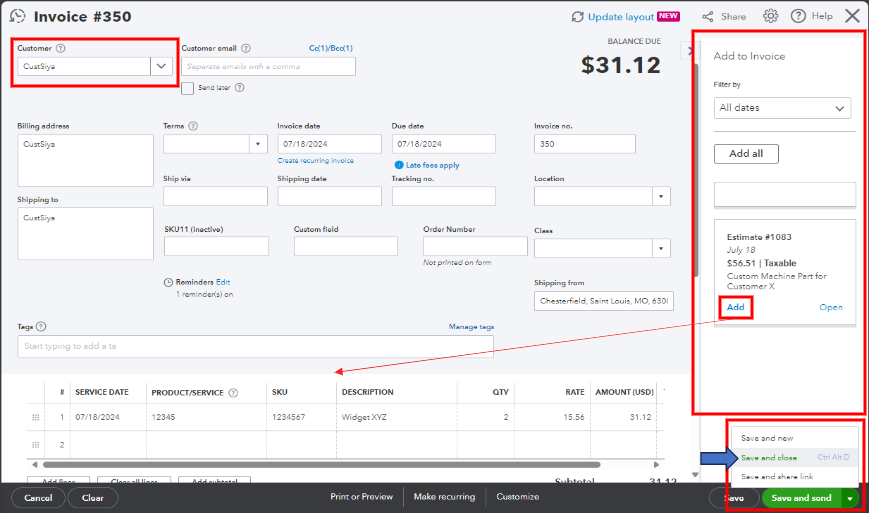
Task: Click the Share icon
Action: [708, 17]
